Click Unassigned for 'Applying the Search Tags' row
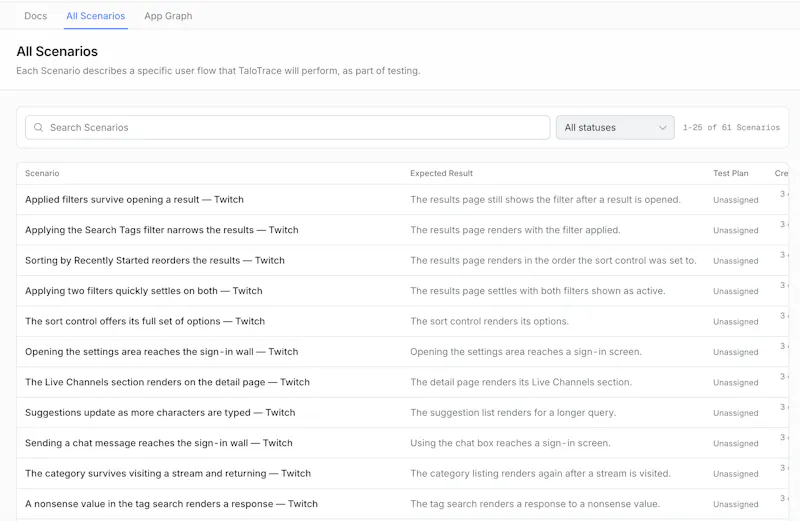Image resolution: width=800 pixels, height=521 pixels. click(x=736, y=231)
